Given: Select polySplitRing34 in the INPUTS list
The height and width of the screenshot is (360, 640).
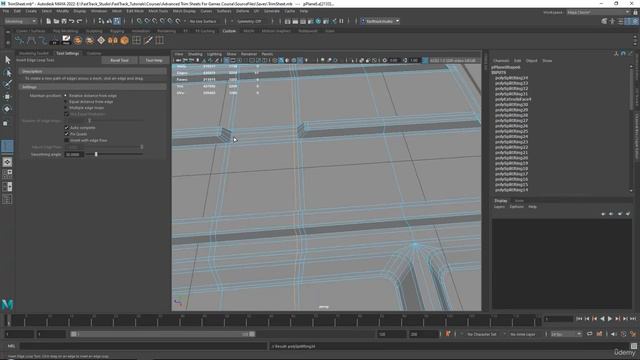Looking at the screenshot, I should coord(511,78).
